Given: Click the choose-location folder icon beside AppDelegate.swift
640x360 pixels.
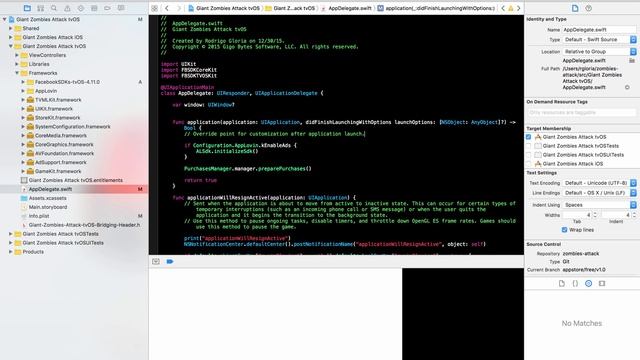Looking at the screenshot, I should point(632,60).
